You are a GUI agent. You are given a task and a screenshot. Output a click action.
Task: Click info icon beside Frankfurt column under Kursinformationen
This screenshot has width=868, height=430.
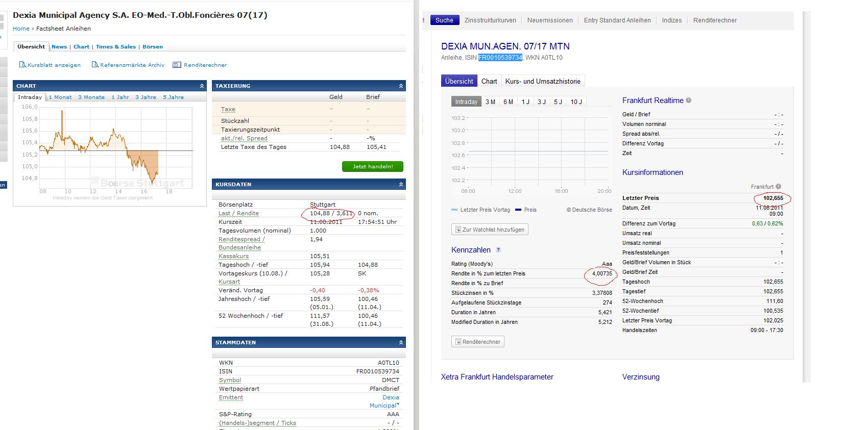[778, 187]
